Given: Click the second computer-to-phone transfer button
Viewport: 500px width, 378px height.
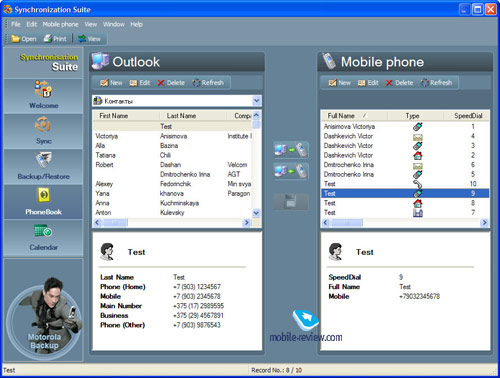Looking at the screenshot, I should 291,171.
